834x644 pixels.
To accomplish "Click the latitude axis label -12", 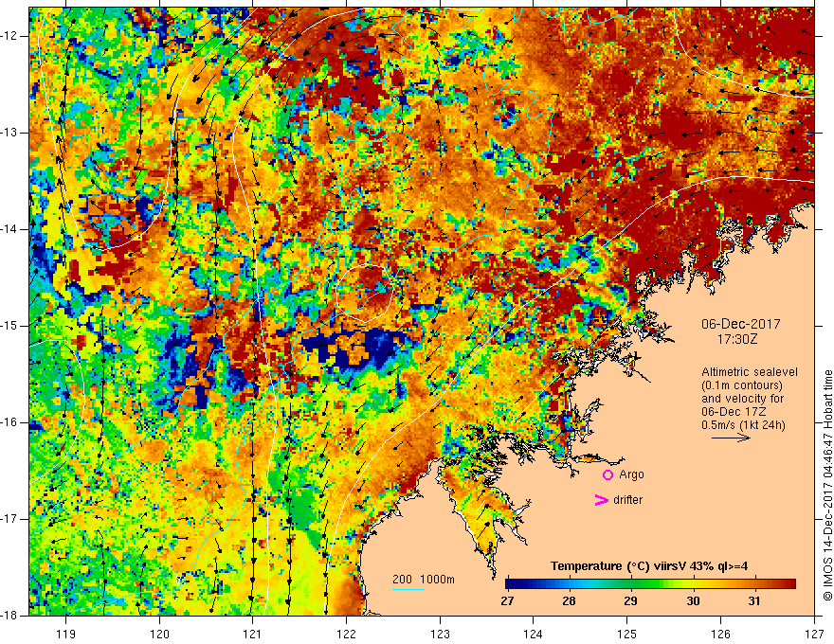I will (9, 36).
